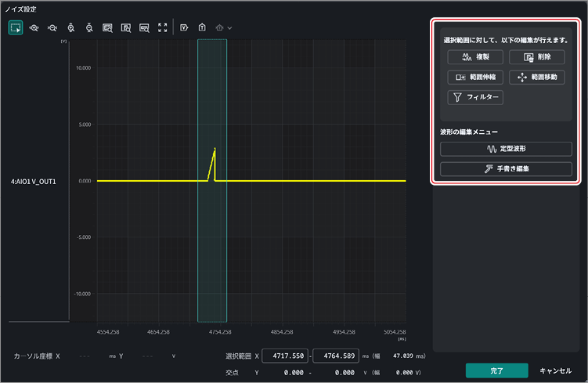Open the フィルター filter option
The height and width of the screenshot is (383, 588).
click(x=475, y=97)
